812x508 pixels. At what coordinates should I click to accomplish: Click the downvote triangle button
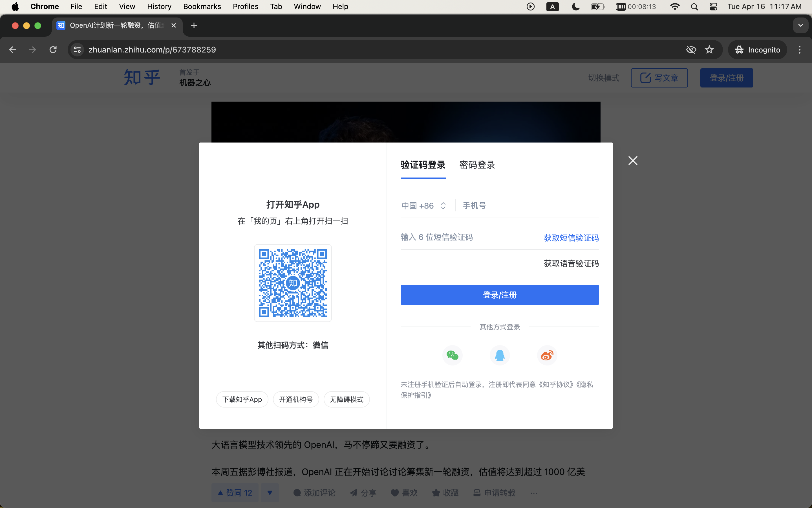click(270, 492)
